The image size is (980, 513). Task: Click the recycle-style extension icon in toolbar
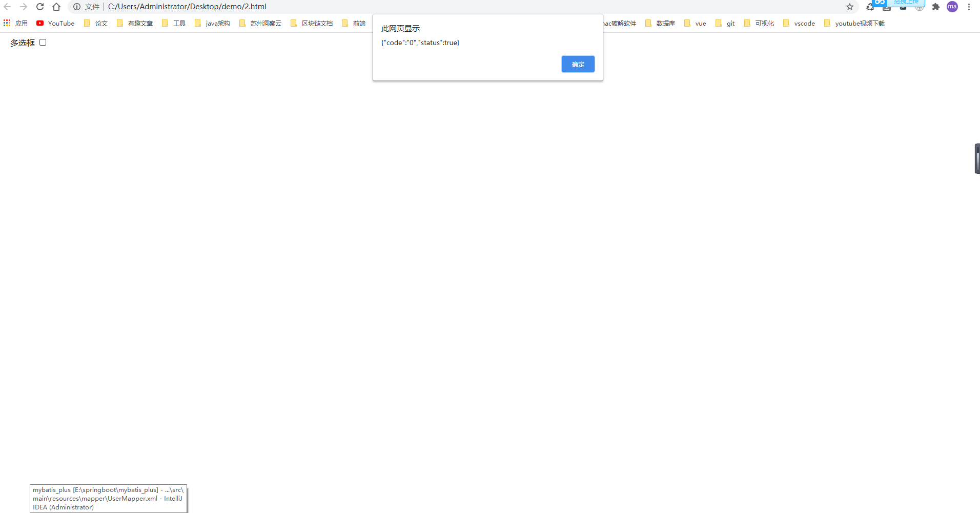pos(870,7)
